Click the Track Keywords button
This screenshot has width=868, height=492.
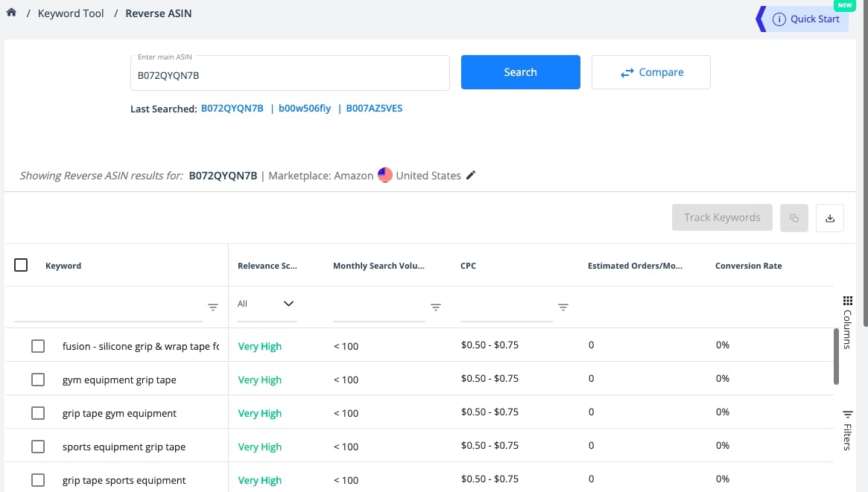pyautogui.click(x=722, y=217)
